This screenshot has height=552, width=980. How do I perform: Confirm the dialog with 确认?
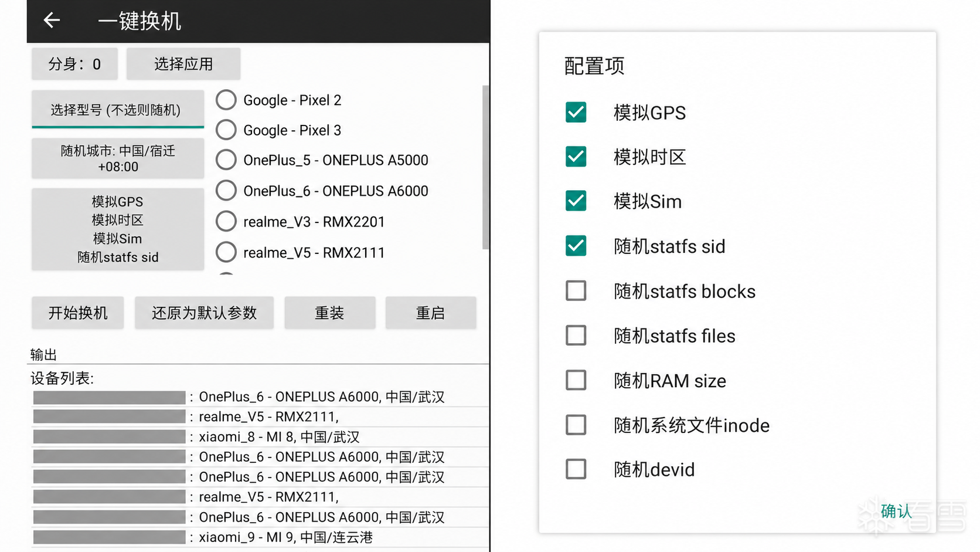(896, 512)
